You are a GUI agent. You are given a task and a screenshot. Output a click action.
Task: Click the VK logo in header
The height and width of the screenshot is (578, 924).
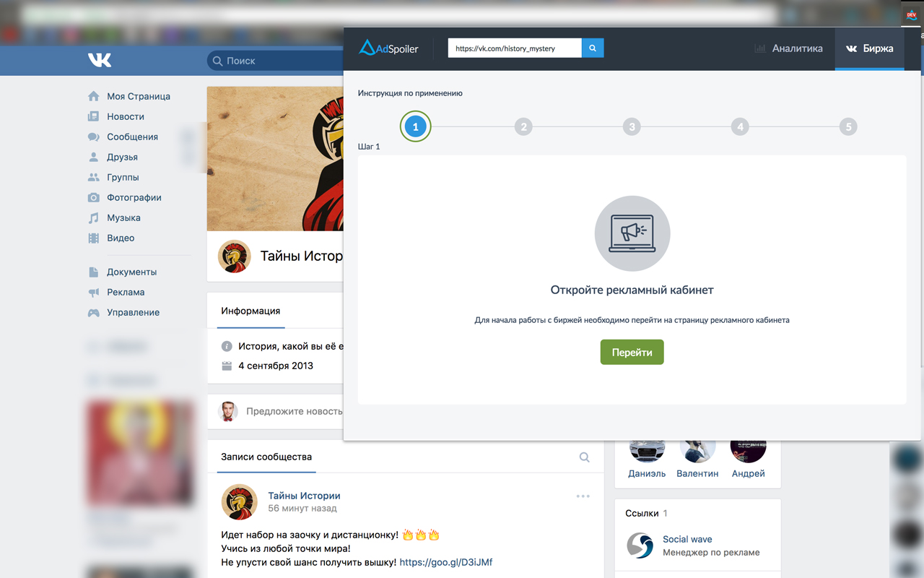click(100, 60)
